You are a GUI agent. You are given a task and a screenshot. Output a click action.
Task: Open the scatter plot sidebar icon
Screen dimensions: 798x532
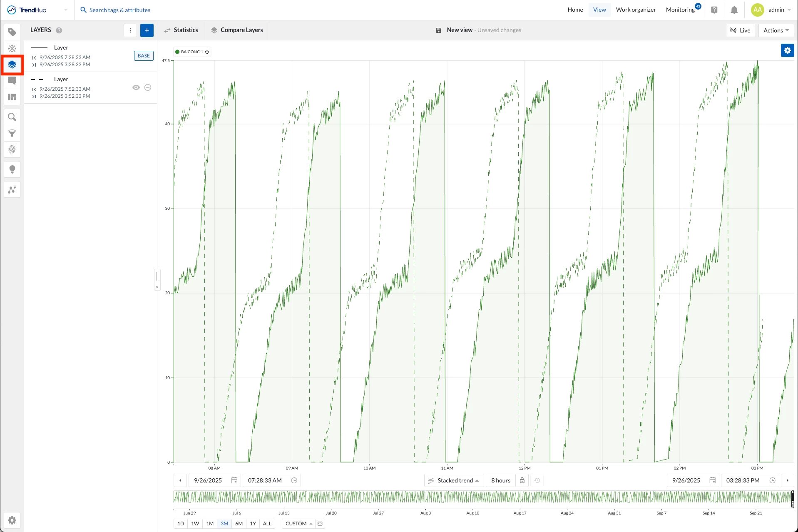[x=12, y=189]
